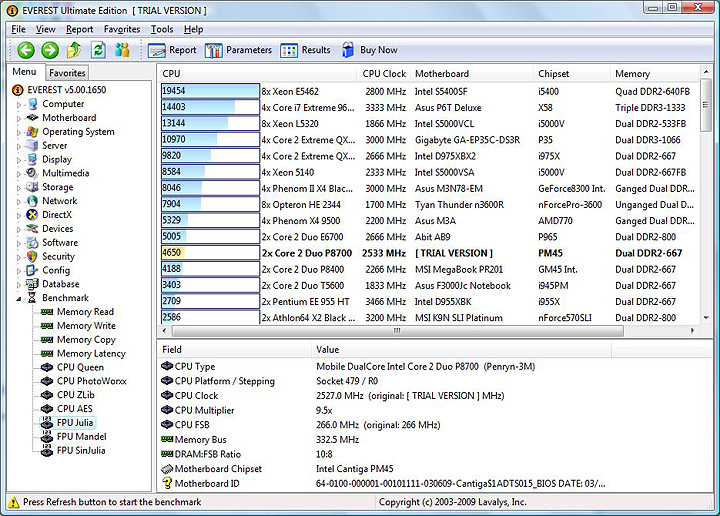720x516 pixels.
Task: Click the green Back arrow icon
Action: 26,50
